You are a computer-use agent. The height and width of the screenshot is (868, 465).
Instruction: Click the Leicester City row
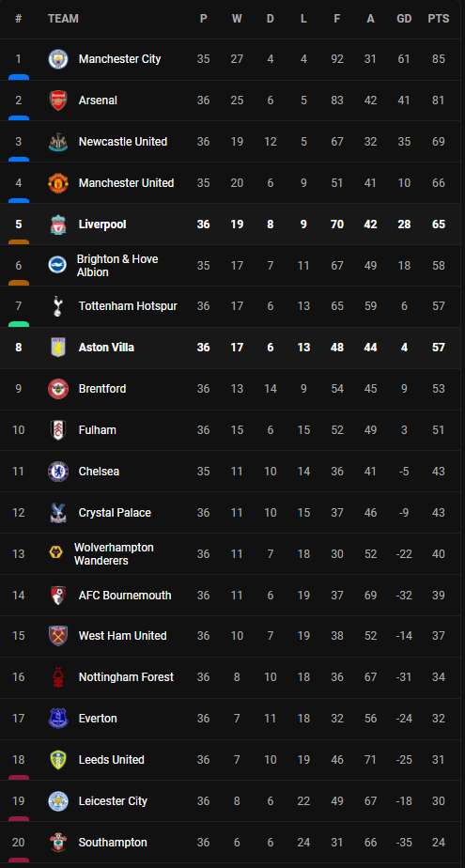pos(233,801)
